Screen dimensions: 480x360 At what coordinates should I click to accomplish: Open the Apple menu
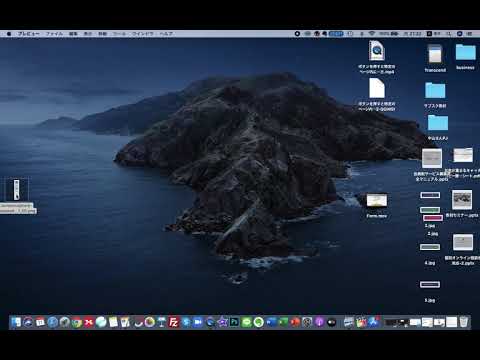[9, 34]
